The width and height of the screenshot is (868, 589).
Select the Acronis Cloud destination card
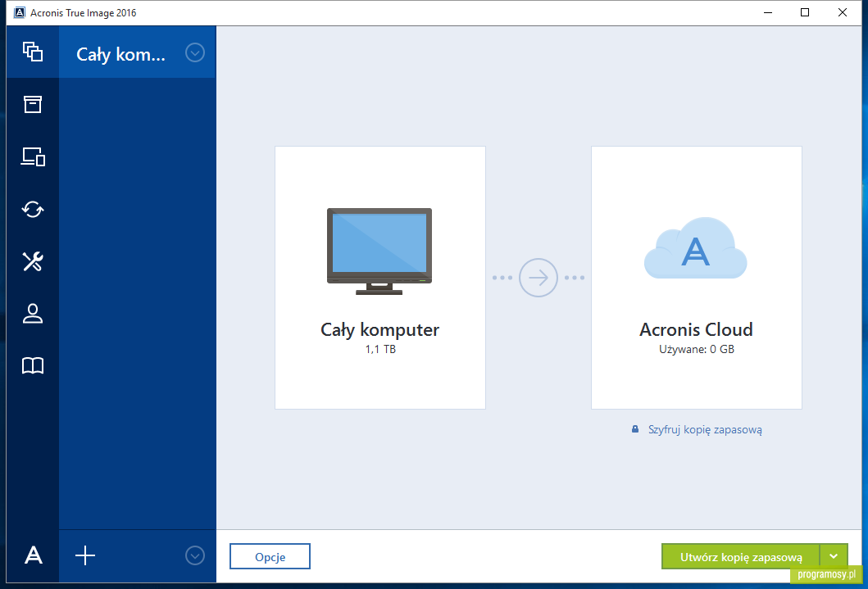[x=697, y=278]
